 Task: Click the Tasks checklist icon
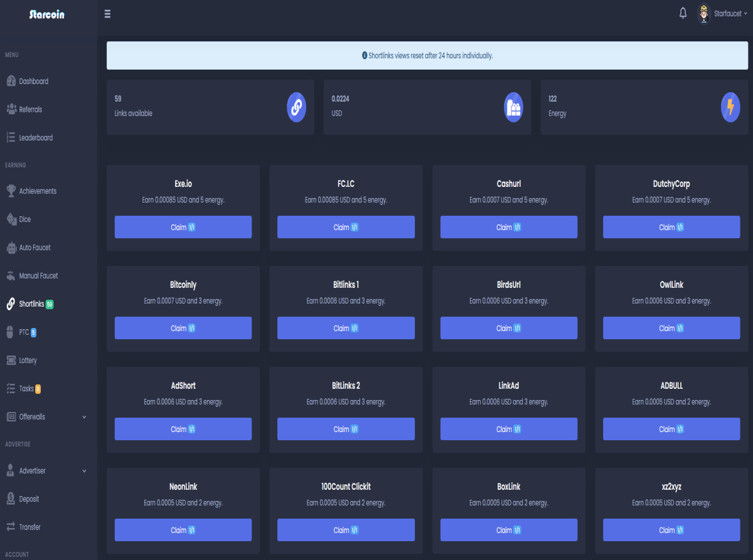11,388
